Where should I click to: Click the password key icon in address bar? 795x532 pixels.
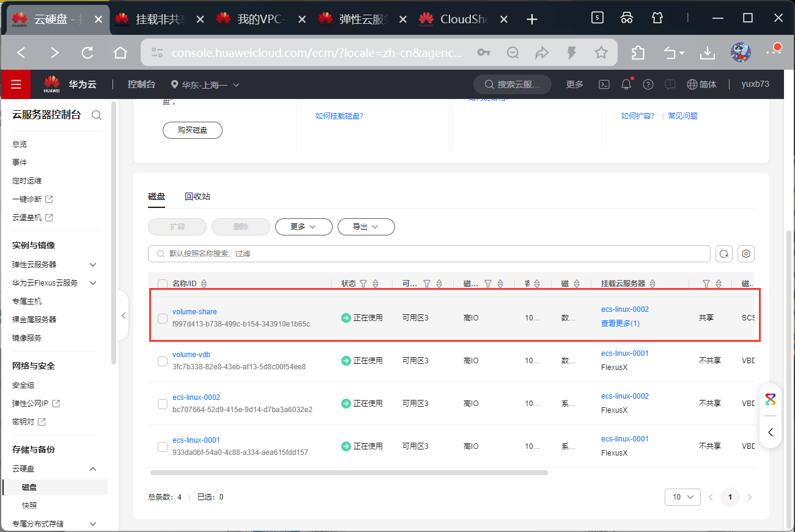point(484,53)
